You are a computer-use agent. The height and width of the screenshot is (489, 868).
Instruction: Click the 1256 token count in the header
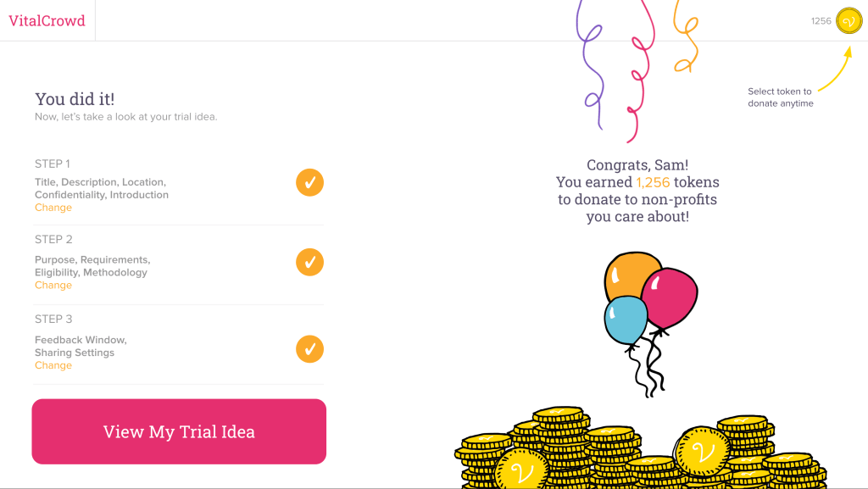(821, 21)
